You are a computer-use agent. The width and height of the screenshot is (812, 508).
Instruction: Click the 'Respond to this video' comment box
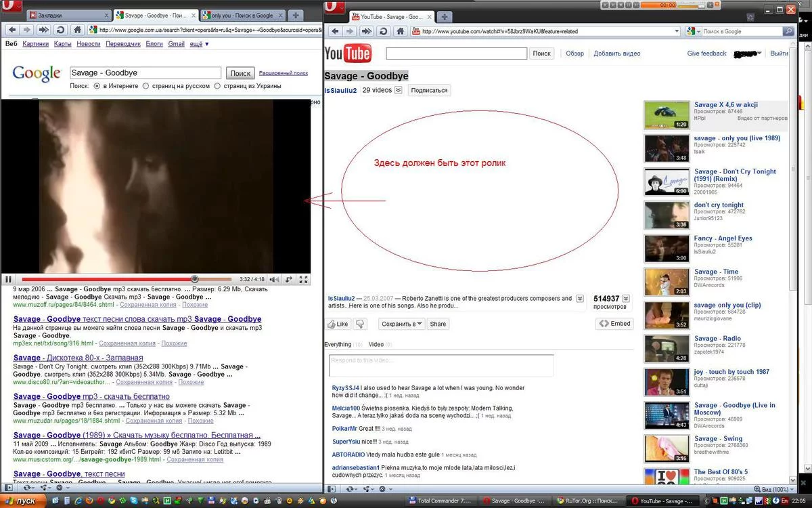441,365
